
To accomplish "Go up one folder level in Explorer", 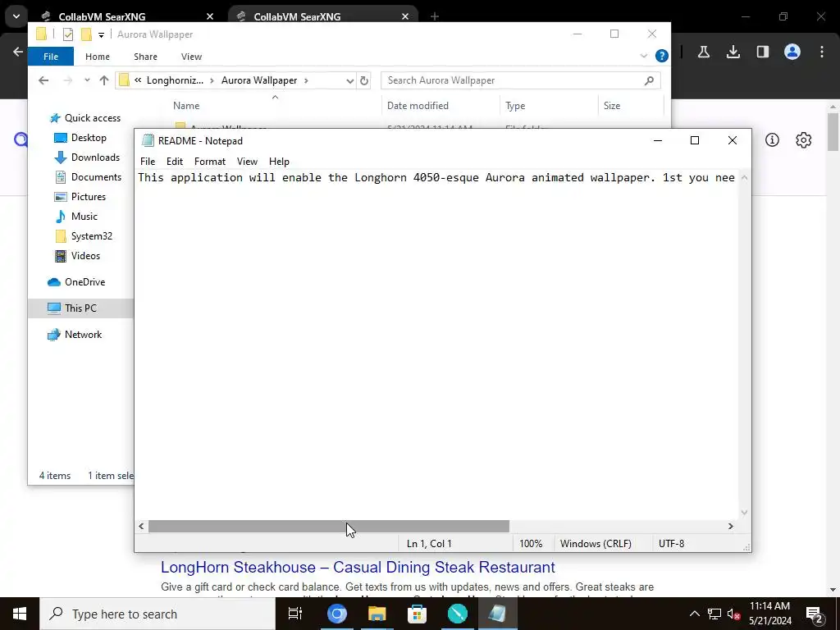I will (x=104, y=80).
